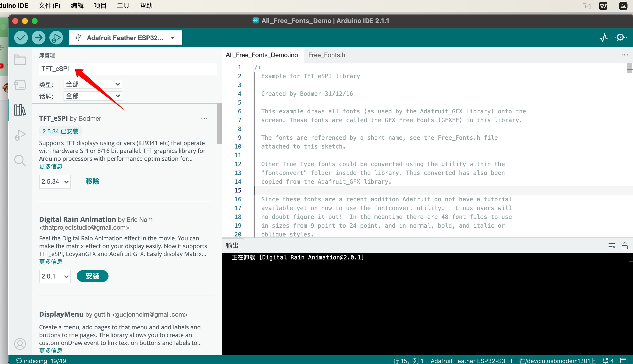Click the Upload arrow button

coord(39,38)
